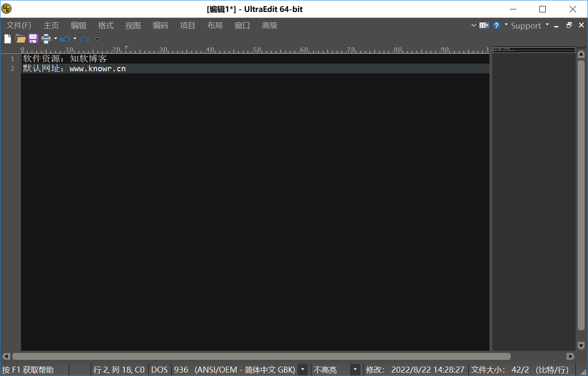Open help with the blue question mark icon
The image size is (588, 376).
496,26
